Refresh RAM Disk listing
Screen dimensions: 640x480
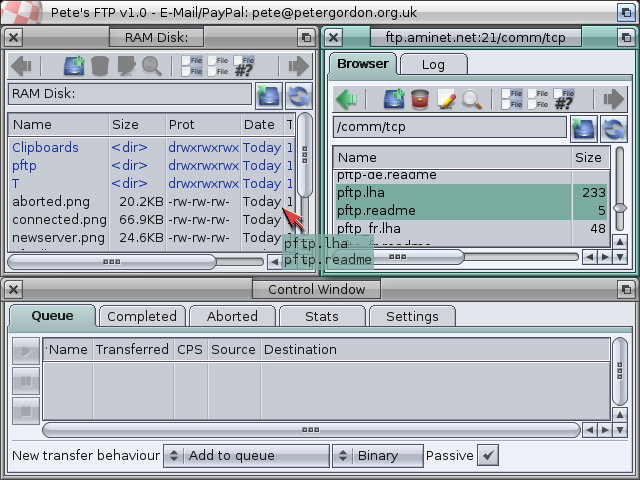299,96
